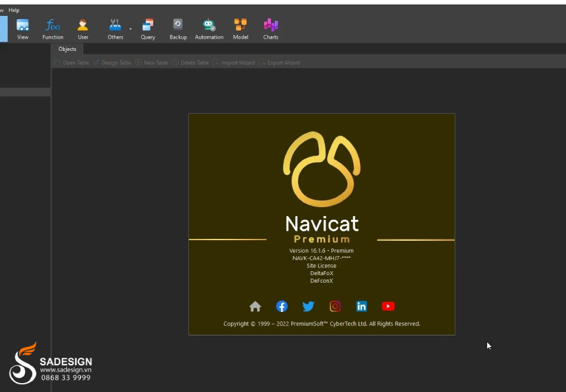Open the User management icon
This screenshot has height=392, width=566.
coord(83,29)
